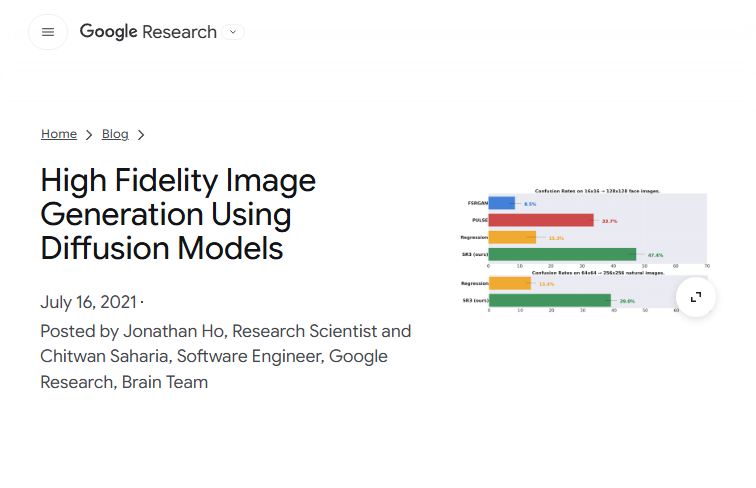The width and height of the screenshot is (756, 488).
Task: Click the natural images chart title
Action: coord(597,272)
